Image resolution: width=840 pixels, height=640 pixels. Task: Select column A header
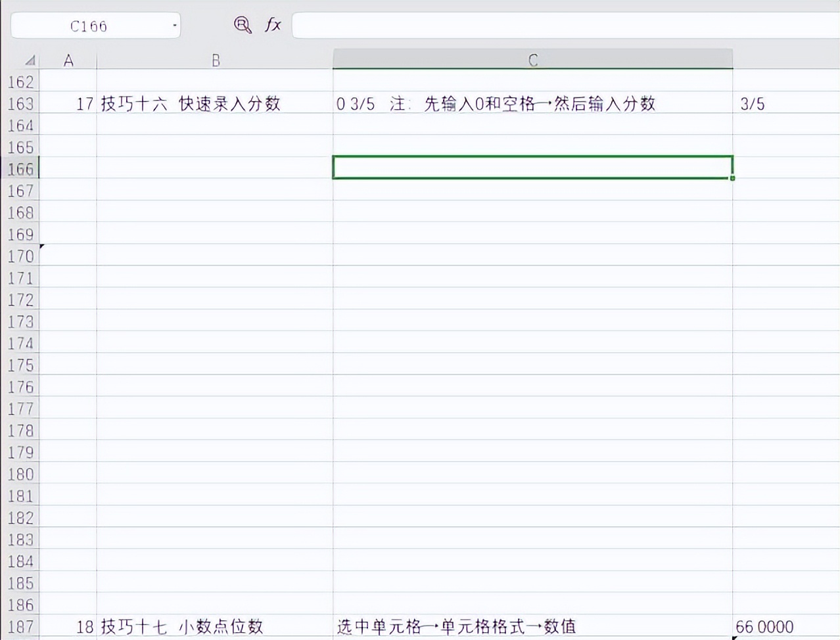pos(68,60)
